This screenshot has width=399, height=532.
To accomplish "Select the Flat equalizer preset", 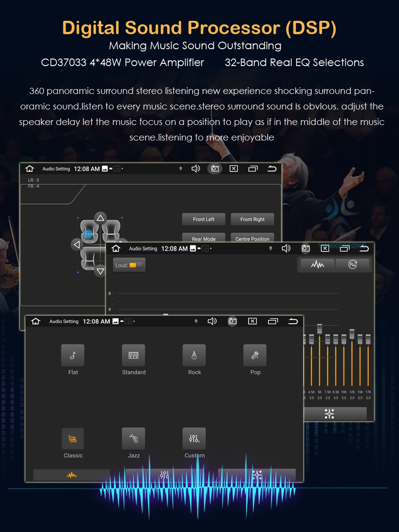I will (73, 355).
